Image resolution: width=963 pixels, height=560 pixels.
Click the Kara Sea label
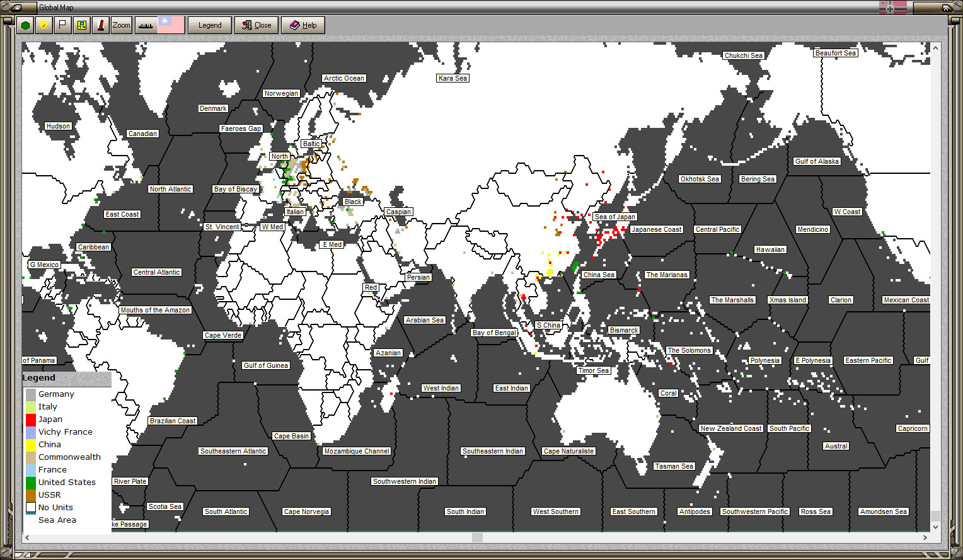click(x=453, y=78)
